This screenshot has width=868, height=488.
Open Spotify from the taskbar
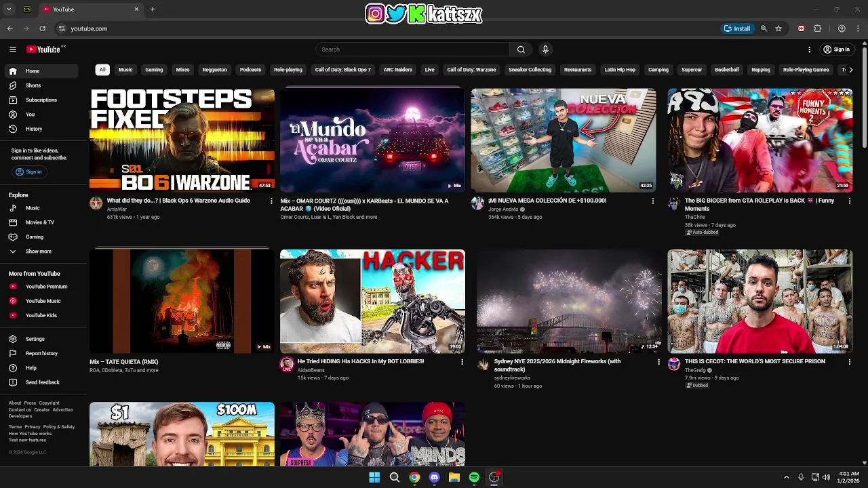(474, 477)
